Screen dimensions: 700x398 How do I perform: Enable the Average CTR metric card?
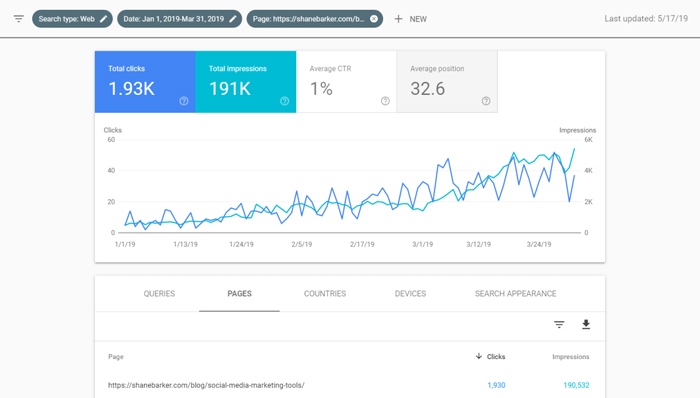[x=346, y=82]
